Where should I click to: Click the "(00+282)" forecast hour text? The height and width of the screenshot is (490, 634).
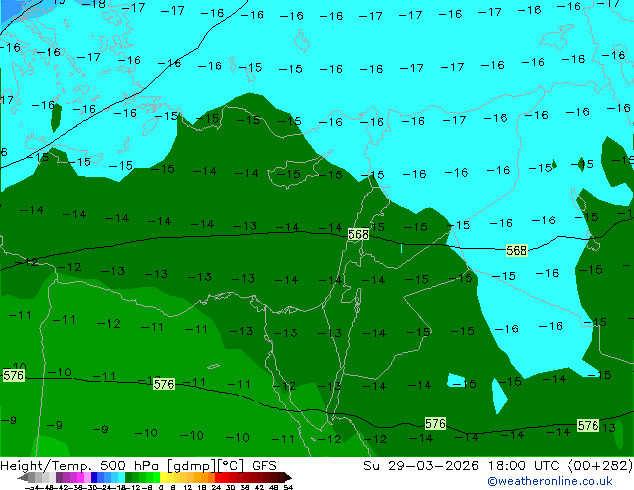tap(600, 466)
